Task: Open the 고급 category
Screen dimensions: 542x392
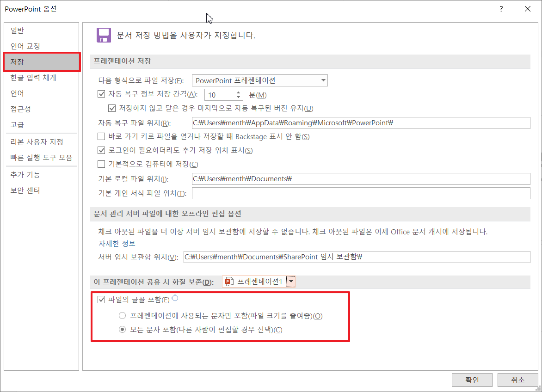Action: click(42, 125)
